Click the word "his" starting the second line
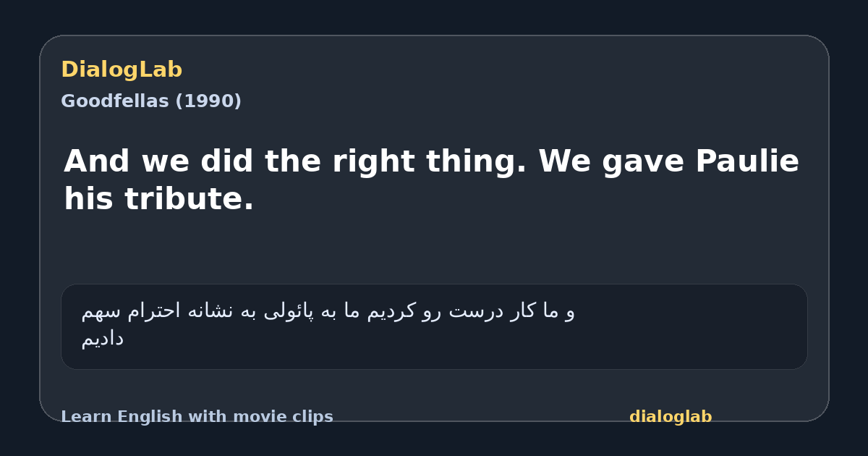This screenshot has height=456, width=868. tap(89, 199)
